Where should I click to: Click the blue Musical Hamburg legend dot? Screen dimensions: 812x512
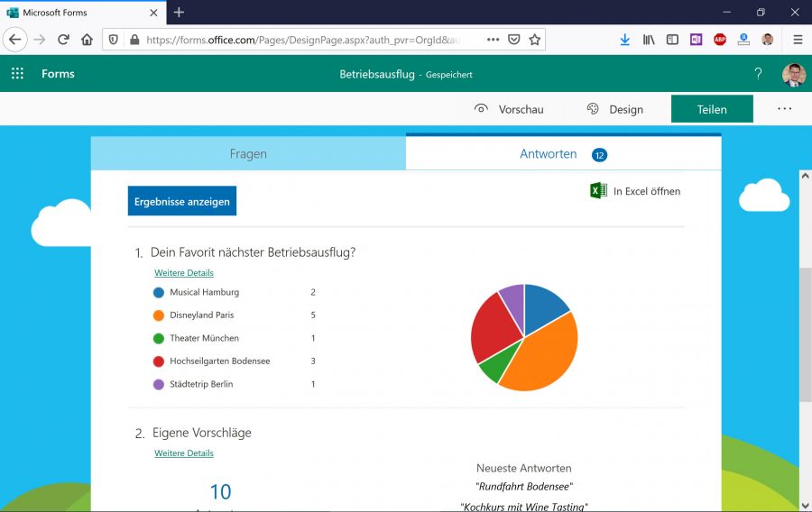tap(159, 293)
